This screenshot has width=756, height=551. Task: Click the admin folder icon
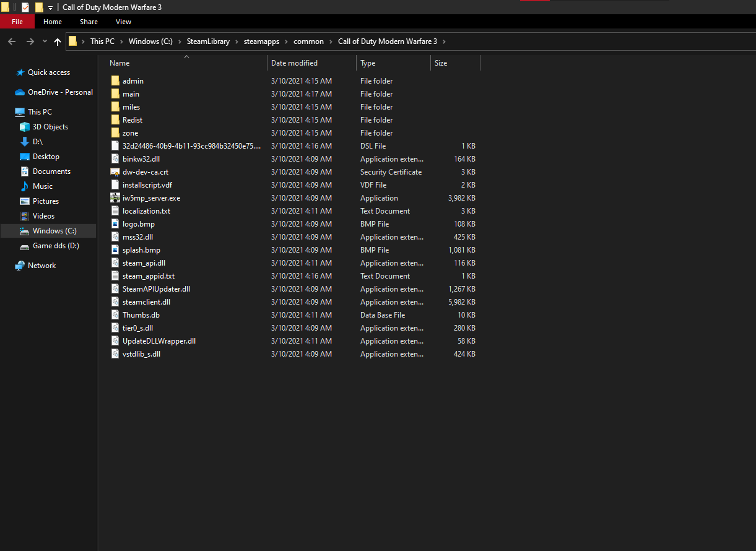[x=115, y=81]
